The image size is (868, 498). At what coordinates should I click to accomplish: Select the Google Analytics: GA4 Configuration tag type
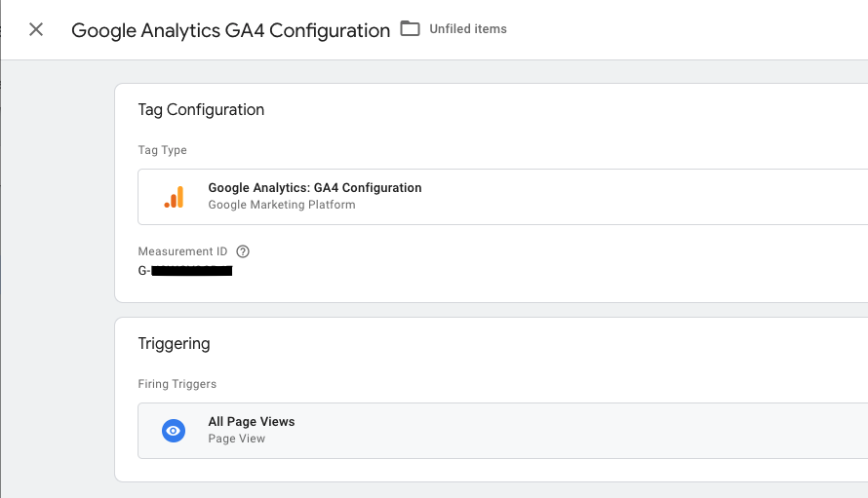tap(502, 197)
